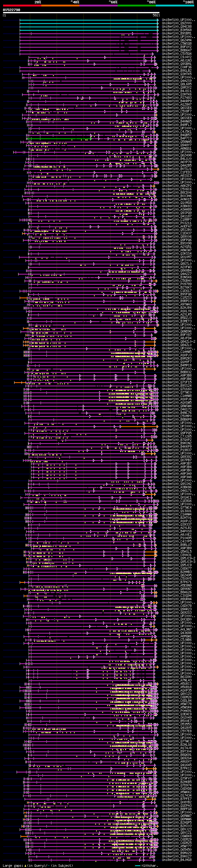
Task: Select label UniRef100_Q9M3Y2
Action: coord(177,88)
